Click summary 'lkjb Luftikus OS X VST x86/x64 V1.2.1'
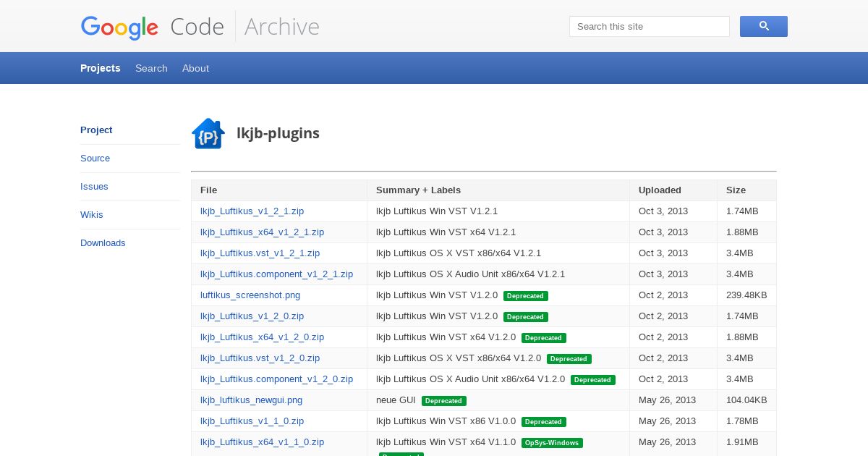The image size is (868, 456). 459,253
